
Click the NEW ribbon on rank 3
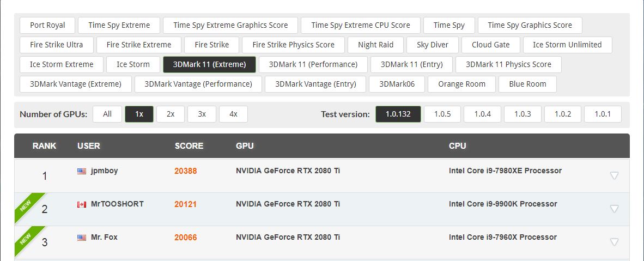[25, 240]
